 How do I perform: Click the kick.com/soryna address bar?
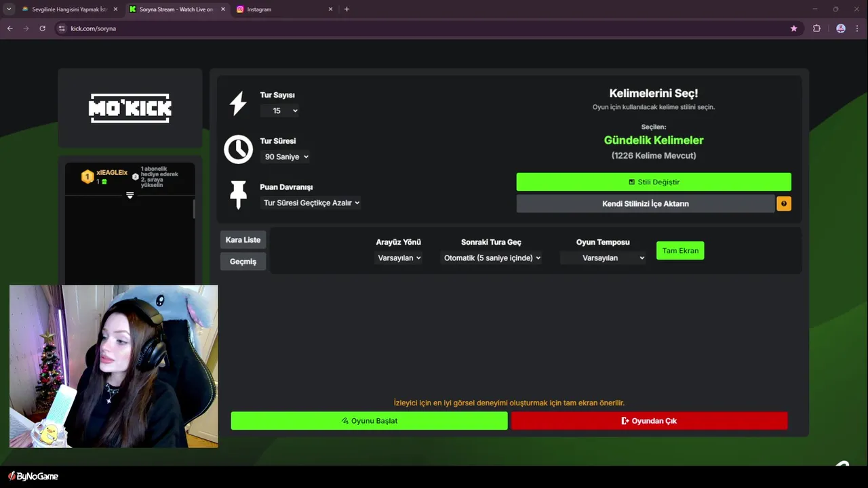point(427,28)
